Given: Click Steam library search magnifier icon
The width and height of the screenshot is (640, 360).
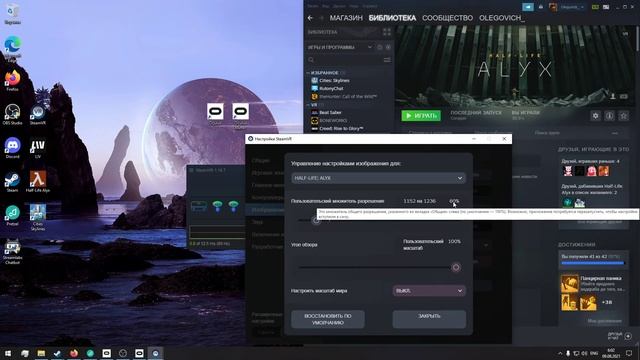Looking at the screenshot, I should pyautogui.click(x=311, y=60).
